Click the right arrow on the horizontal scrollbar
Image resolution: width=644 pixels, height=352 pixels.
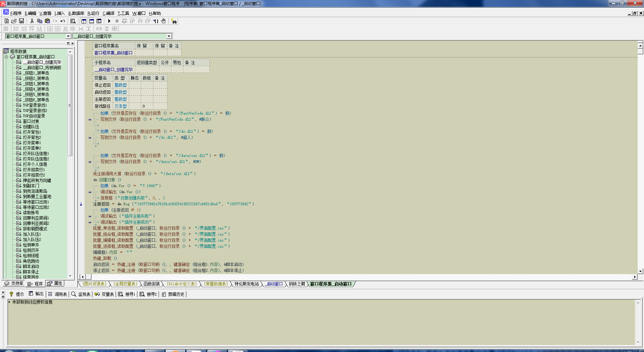pyautogui.click(x=634, y=277)
